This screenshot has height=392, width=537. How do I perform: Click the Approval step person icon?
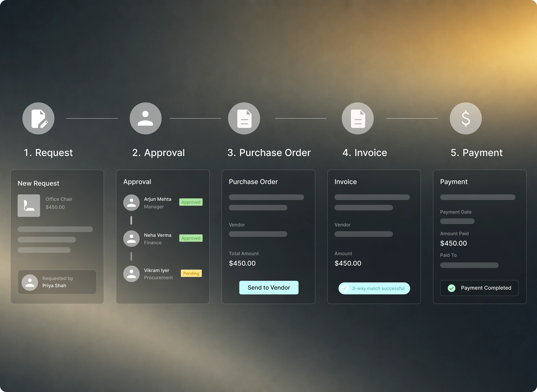click(145, 118)
